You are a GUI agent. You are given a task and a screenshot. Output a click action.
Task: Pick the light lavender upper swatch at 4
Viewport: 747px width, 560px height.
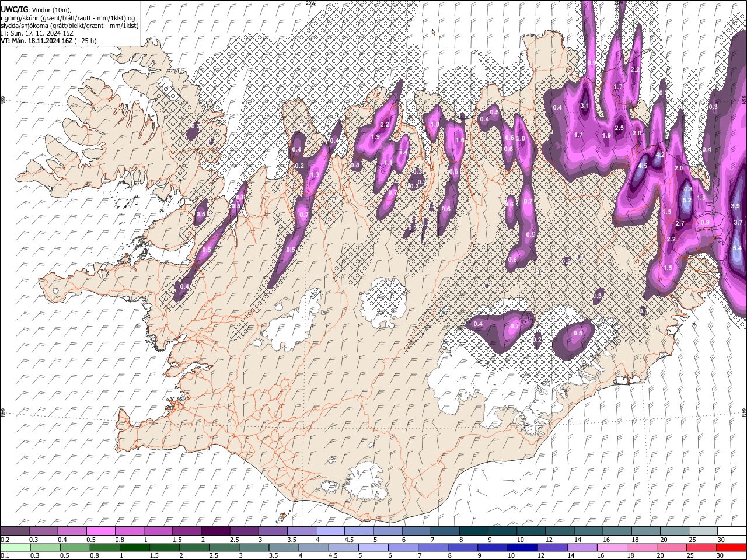330,531
